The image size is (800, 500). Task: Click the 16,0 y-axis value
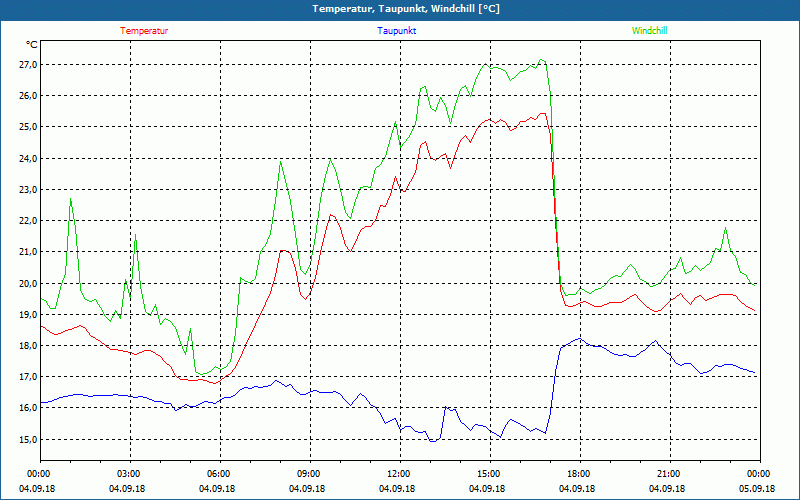point(28,408)
